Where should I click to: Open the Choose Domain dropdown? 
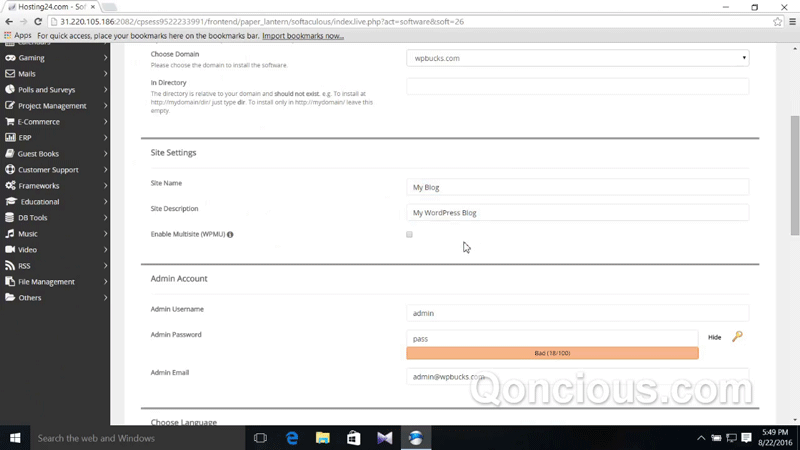coord(577,58)
